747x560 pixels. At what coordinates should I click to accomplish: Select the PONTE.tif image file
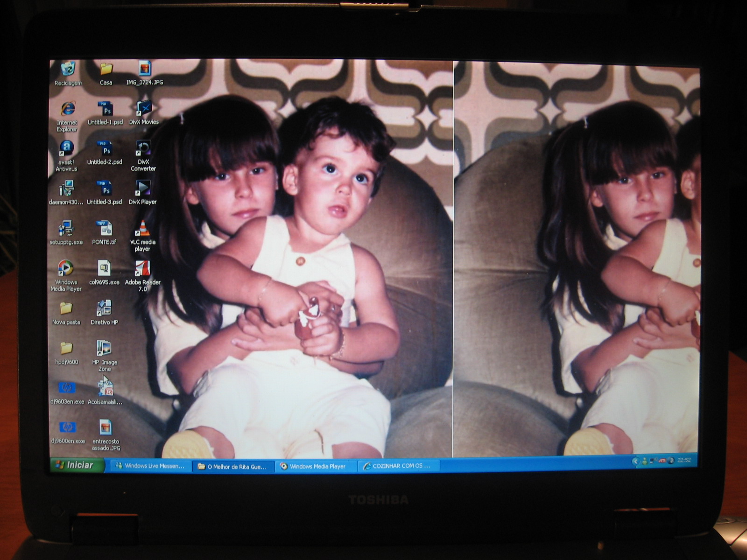click(x=104, y=233)
